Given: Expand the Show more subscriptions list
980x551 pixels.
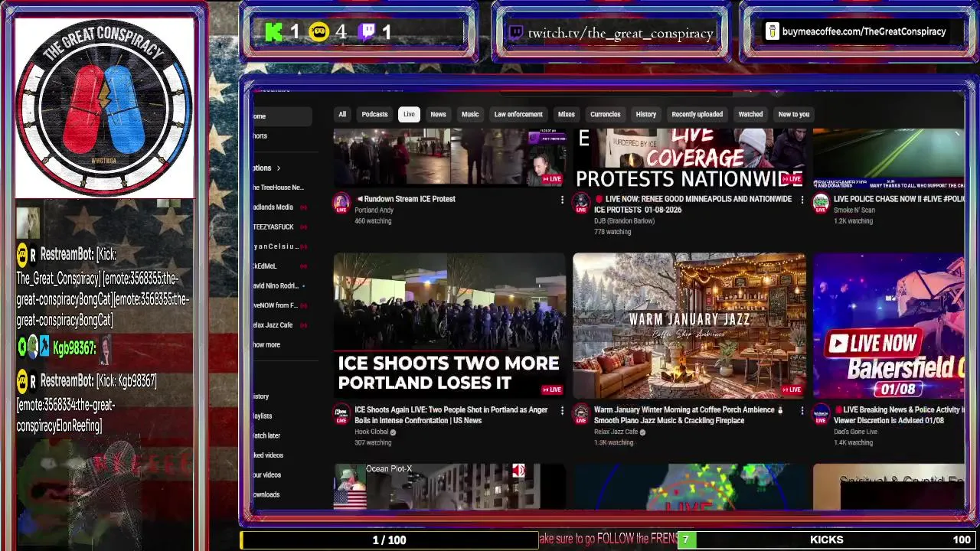Looking at the screenshot, I should click(266, 345).
